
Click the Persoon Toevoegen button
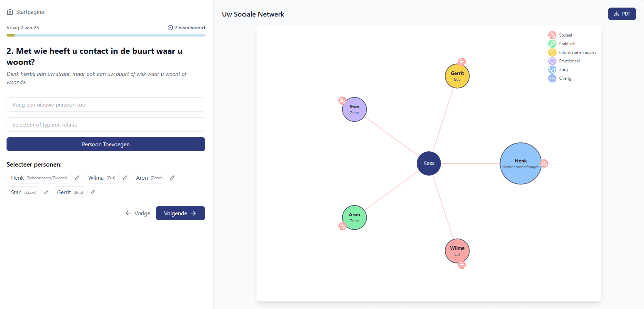(106, 144)
